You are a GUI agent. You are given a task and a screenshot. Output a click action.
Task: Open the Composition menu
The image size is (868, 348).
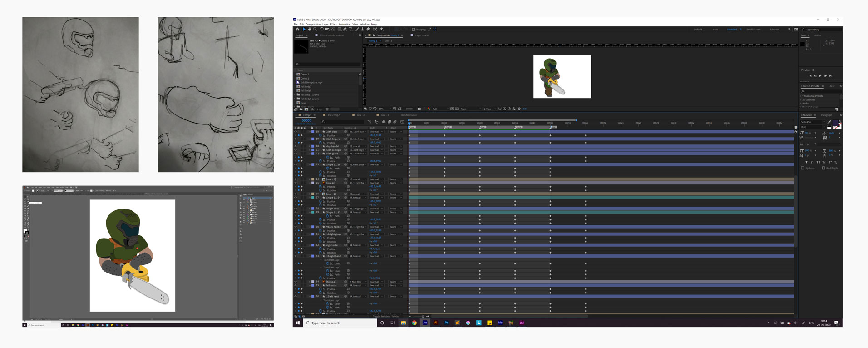(313, 25)
